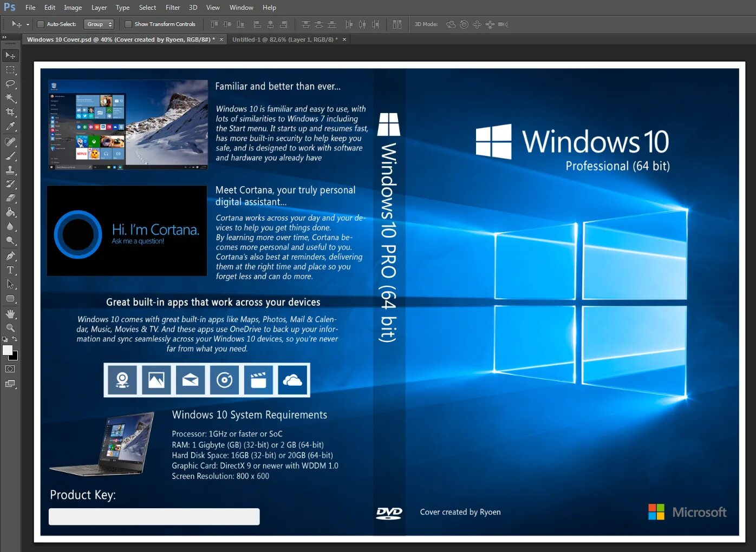Select the Spot Healing Brush tool
The width and height of the screenshot is (756, 552).
click(10, 142)
